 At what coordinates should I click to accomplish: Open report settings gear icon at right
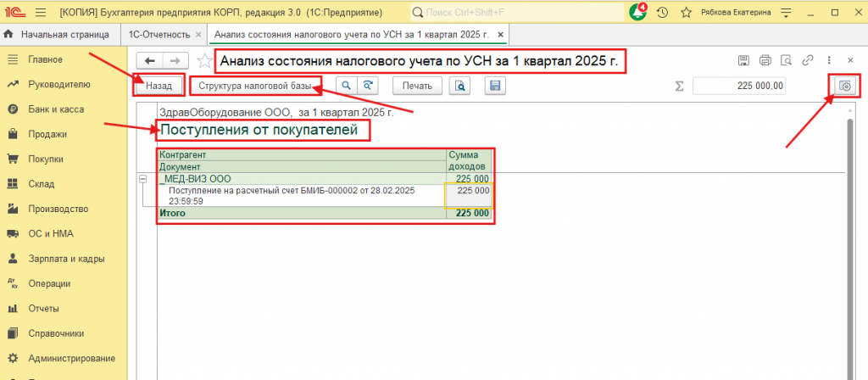[x=845, y=86]
